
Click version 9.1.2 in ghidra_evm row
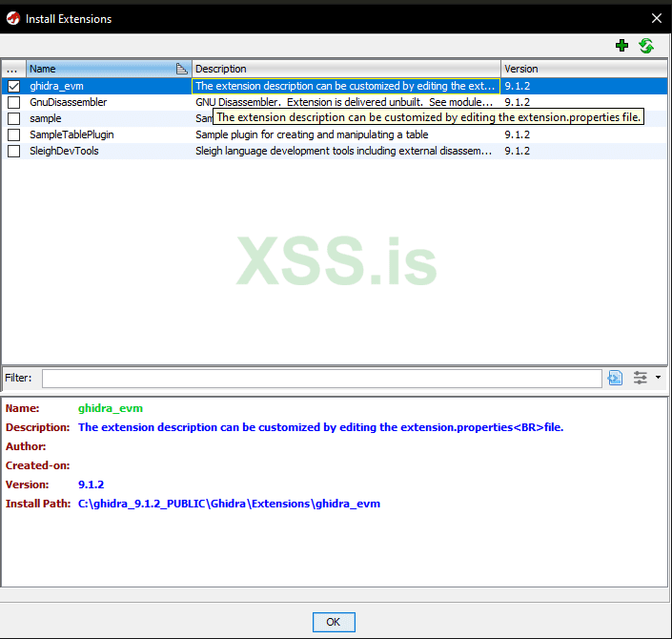click(x=518, y=86)
